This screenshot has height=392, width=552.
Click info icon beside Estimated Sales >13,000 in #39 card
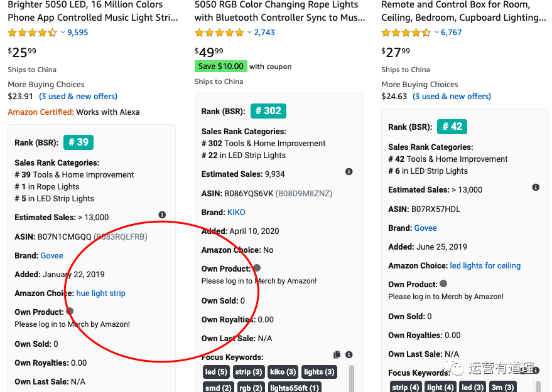(x=162, y=215)
